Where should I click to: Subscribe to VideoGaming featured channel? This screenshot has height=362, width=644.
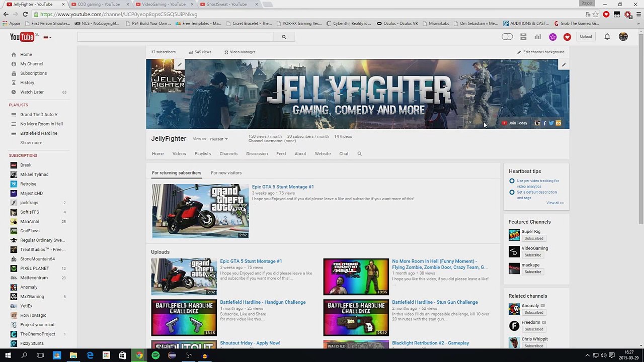coord(533,255)
